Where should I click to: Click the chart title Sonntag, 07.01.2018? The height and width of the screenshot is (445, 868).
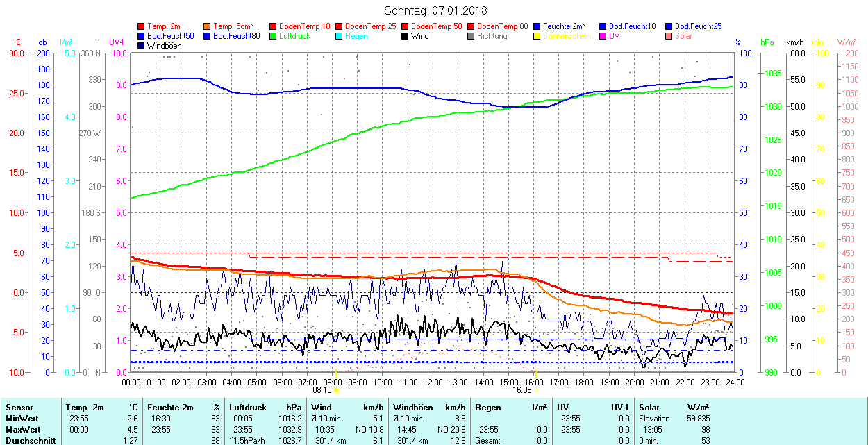[x=435, y=10]
